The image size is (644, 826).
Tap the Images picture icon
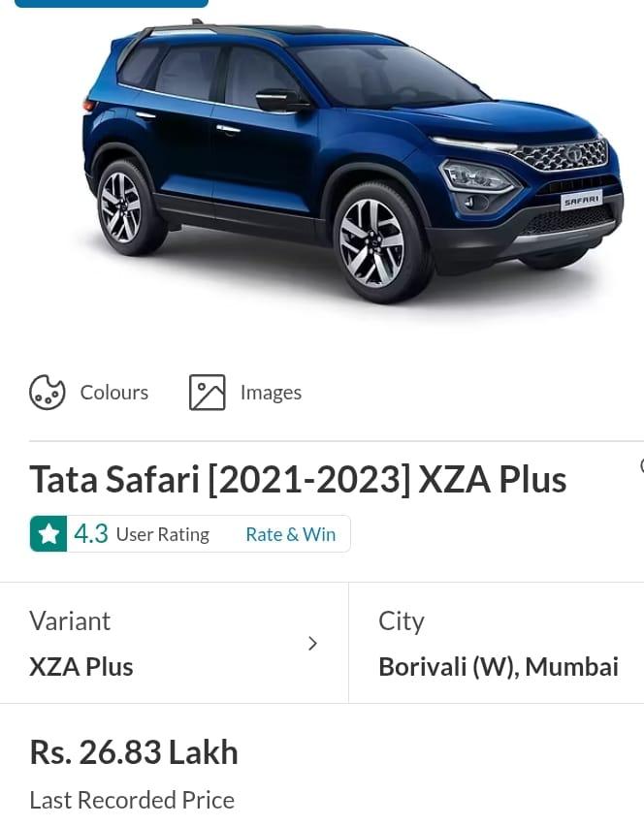(208, 392)
